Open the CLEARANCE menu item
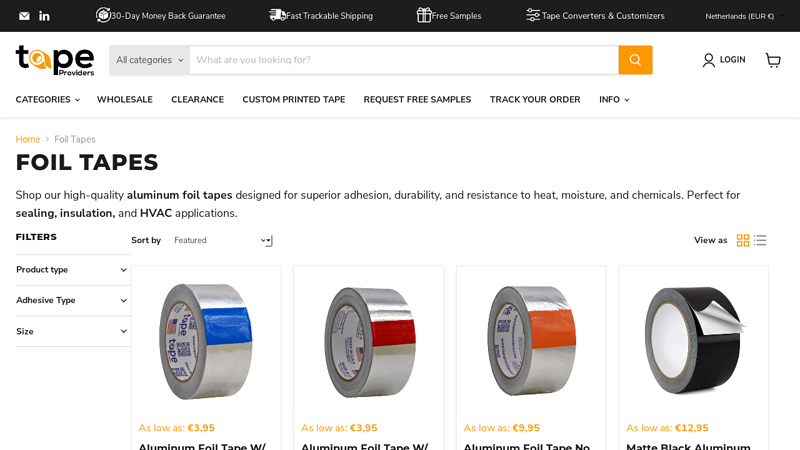This screenshot has width=800, height=450. [197, 99]
